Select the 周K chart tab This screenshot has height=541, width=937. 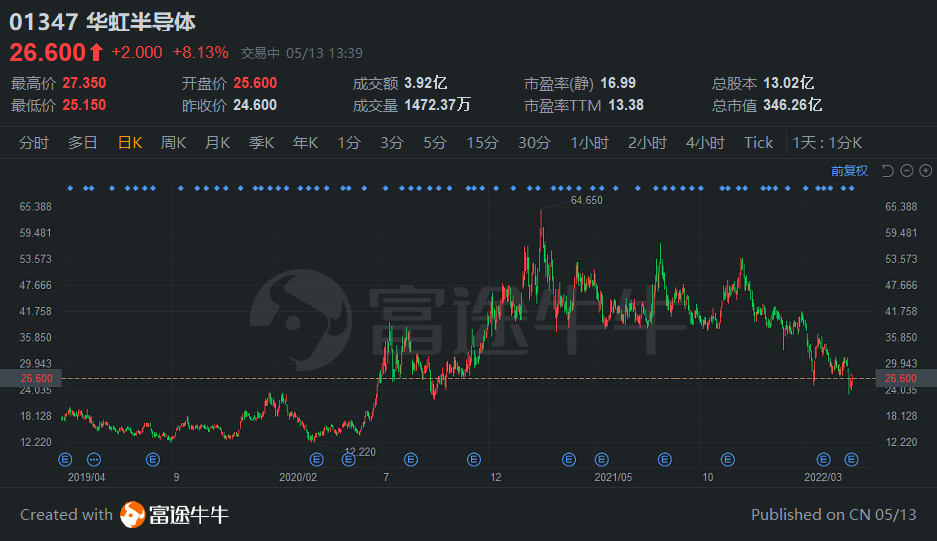coord(173,143)
